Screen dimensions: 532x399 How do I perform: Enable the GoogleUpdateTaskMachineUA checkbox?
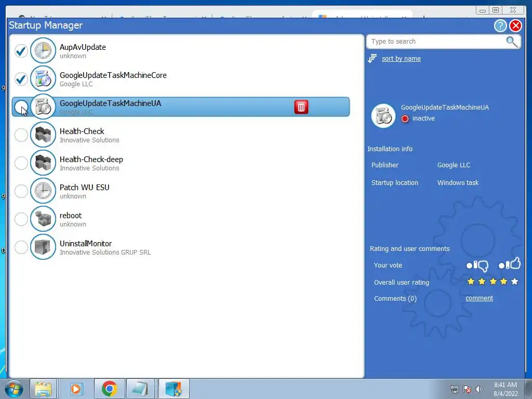[x=21, y=107]
